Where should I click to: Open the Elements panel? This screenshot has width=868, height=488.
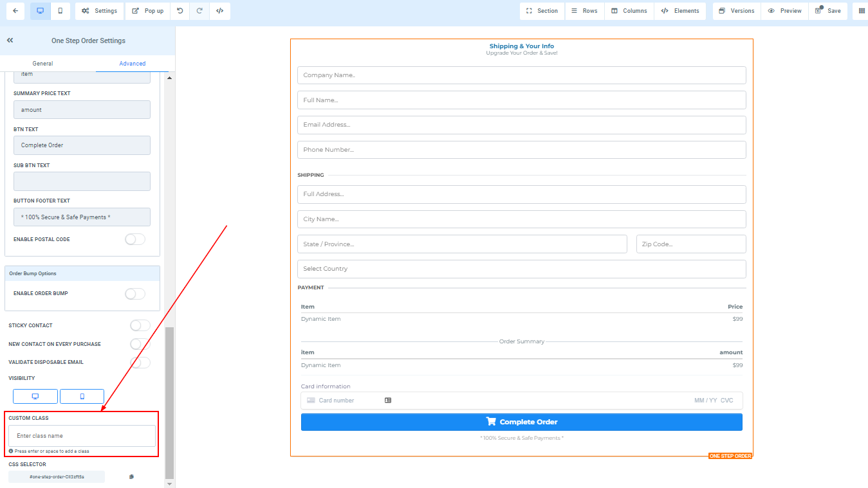pos(680,11)
